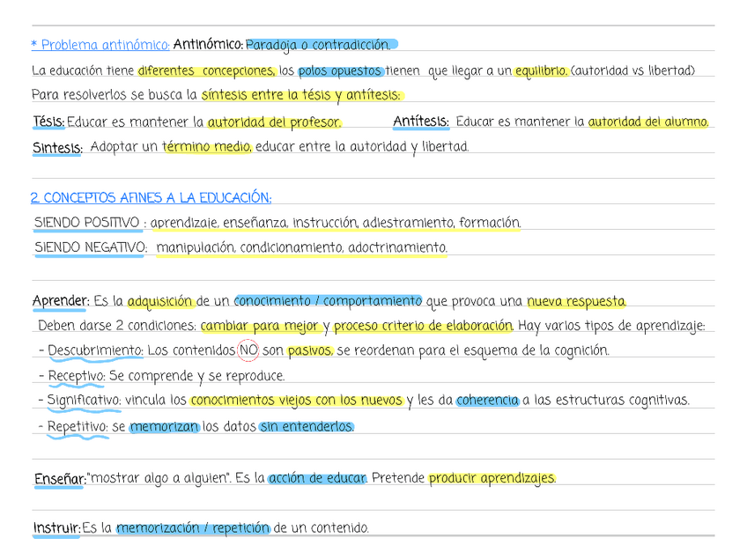
Task: Click the highlighted word "adquisición"
Action: click(x=160, y=301)
